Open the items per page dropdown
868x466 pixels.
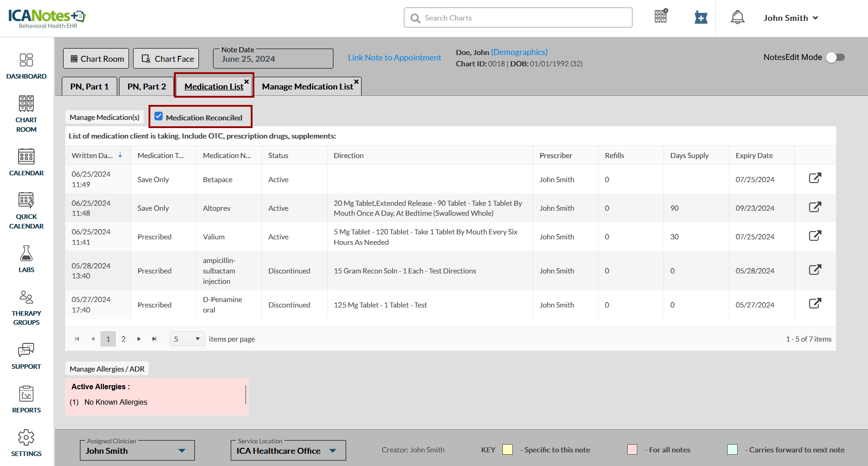187,339
